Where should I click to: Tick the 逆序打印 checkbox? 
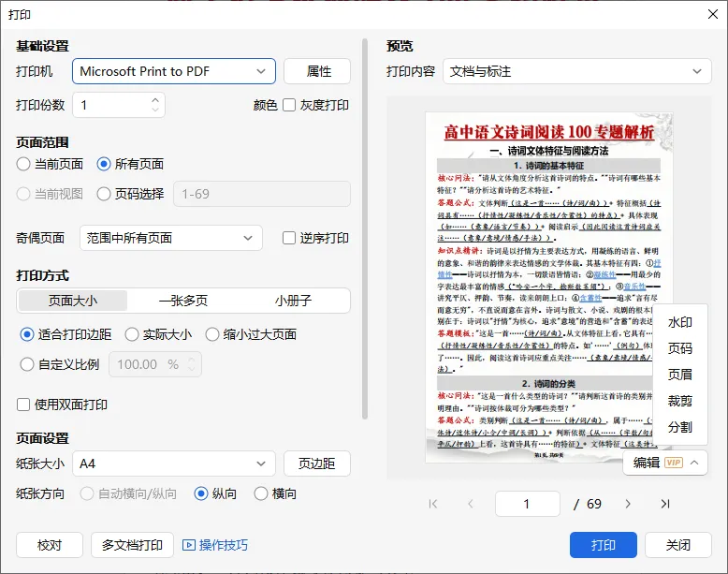[x=289, y=238]
